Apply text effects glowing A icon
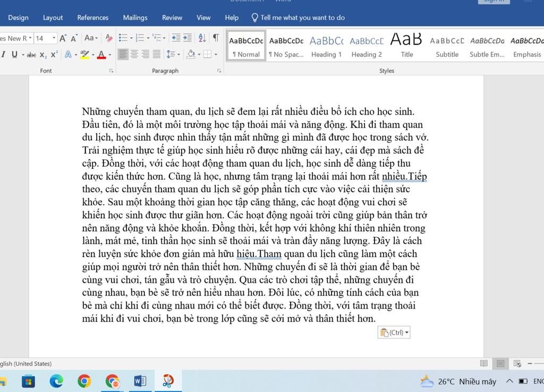This screenshot has width=544, height=392. pyautogui.click(x=69, y=55)
